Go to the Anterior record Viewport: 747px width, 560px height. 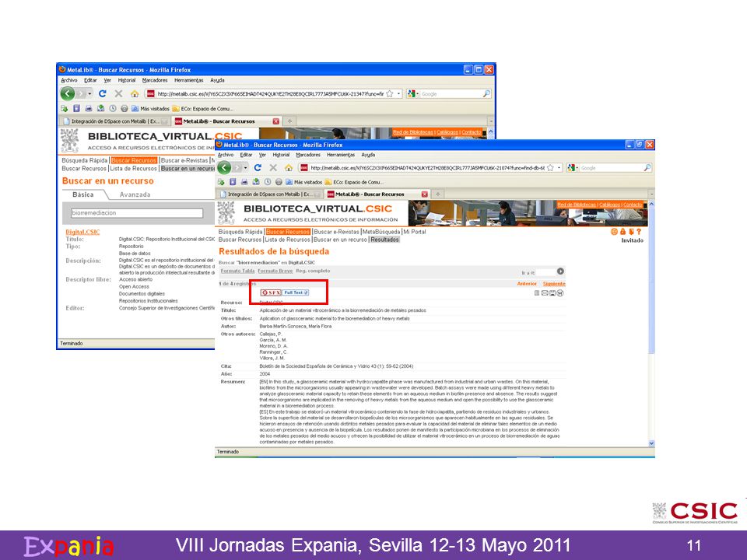pyautogui.click(x=527, y=284)
